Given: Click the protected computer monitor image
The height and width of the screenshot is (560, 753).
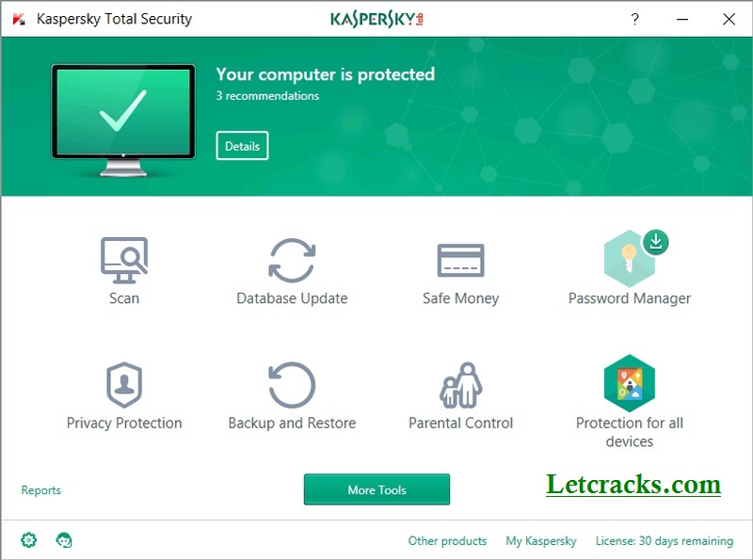Looking at the screenshot, I should click(123, 120).
